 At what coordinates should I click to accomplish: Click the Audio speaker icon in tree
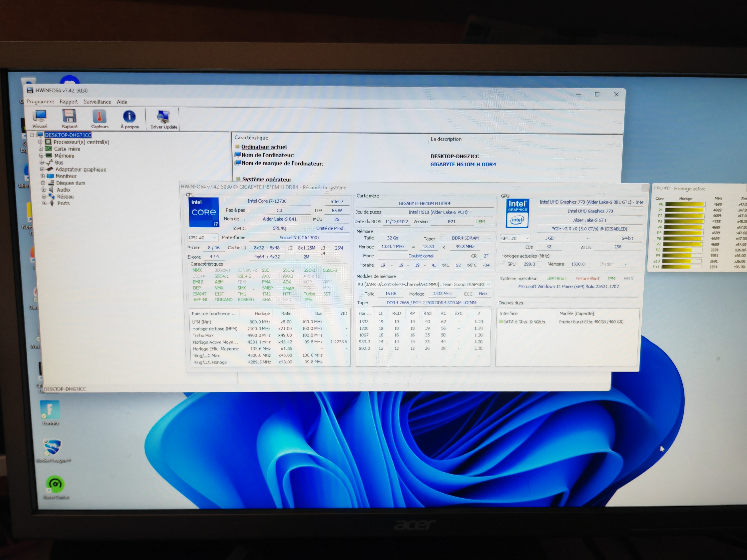(x=51, y=190)
